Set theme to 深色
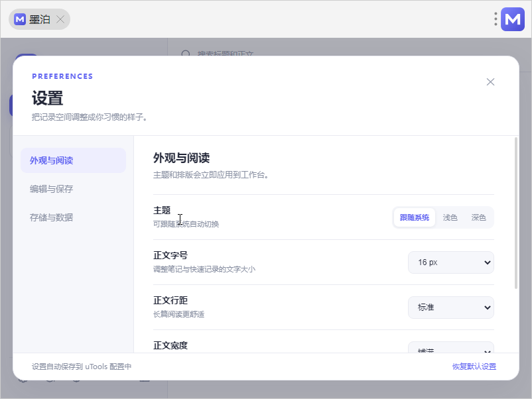 pyautogui.click(x=478, y=217)
